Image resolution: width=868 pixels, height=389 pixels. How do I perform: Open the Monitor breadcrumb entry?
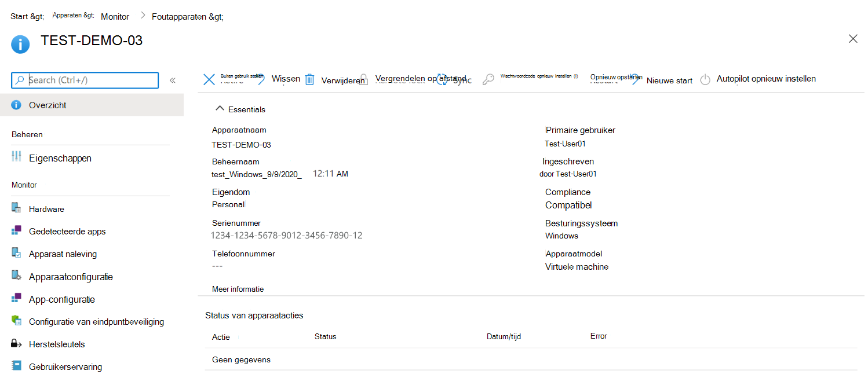pyautogui.click(x=114, y=16)
